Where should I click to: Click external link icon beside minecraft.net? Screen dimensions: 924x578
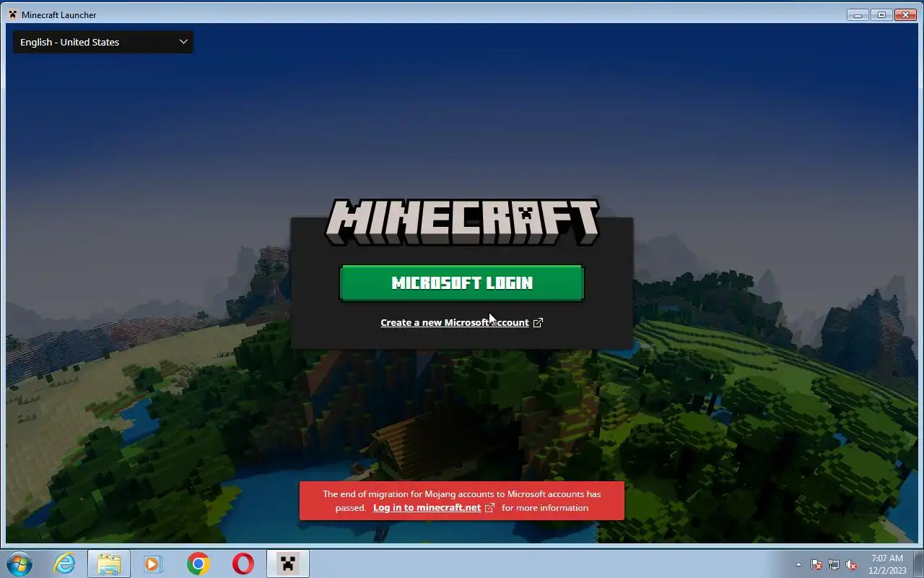(489, 508)
